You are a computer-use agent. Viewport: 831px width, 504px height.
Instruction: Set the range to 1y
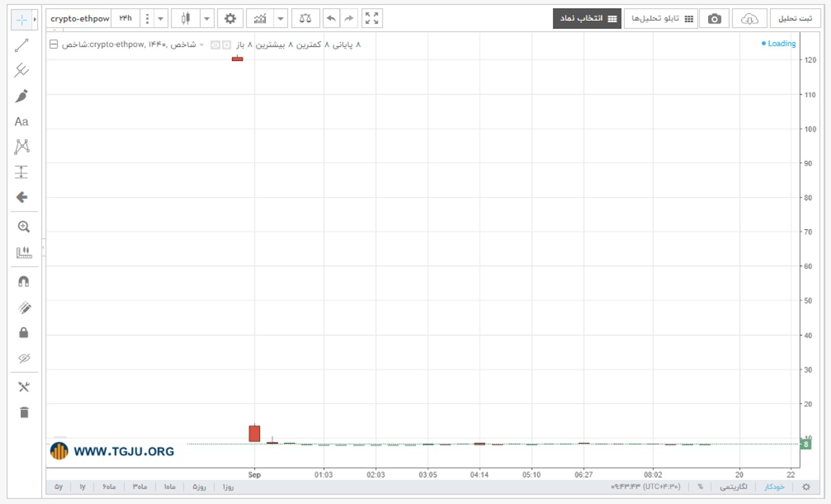[82, 487]
